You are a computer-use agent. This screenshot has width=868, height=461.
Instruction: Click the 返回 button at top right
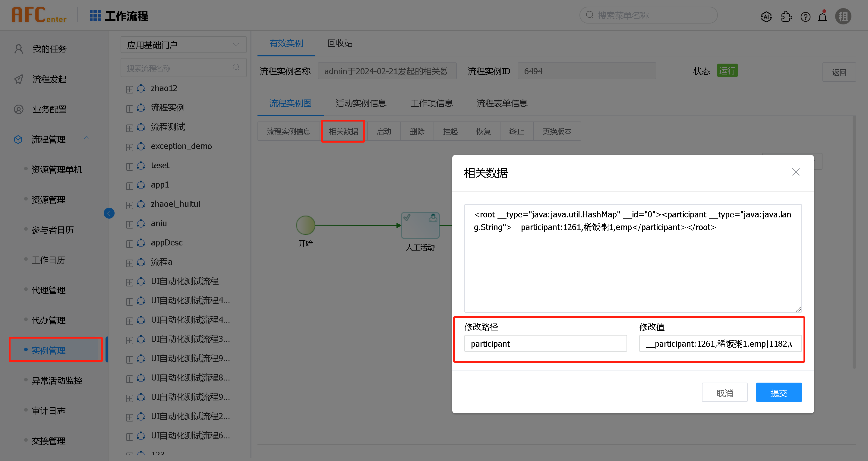tap(839, 72)
